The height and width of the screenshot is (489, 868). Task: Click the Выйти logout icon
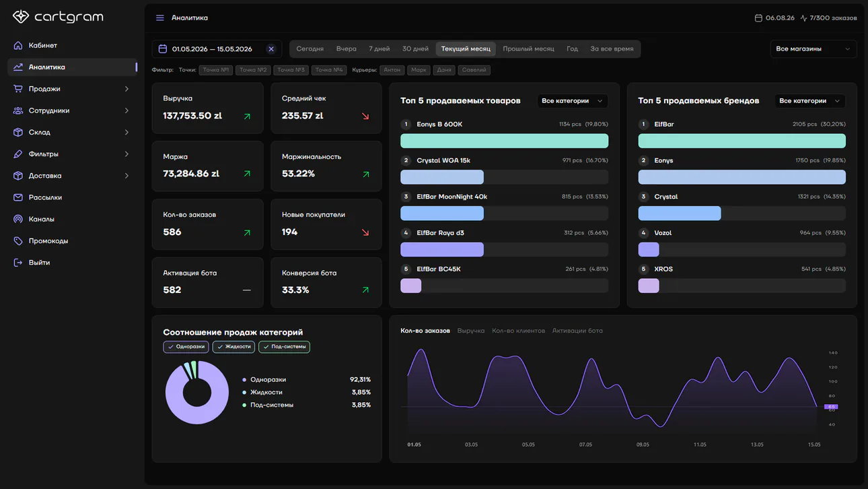pos(18,263)
